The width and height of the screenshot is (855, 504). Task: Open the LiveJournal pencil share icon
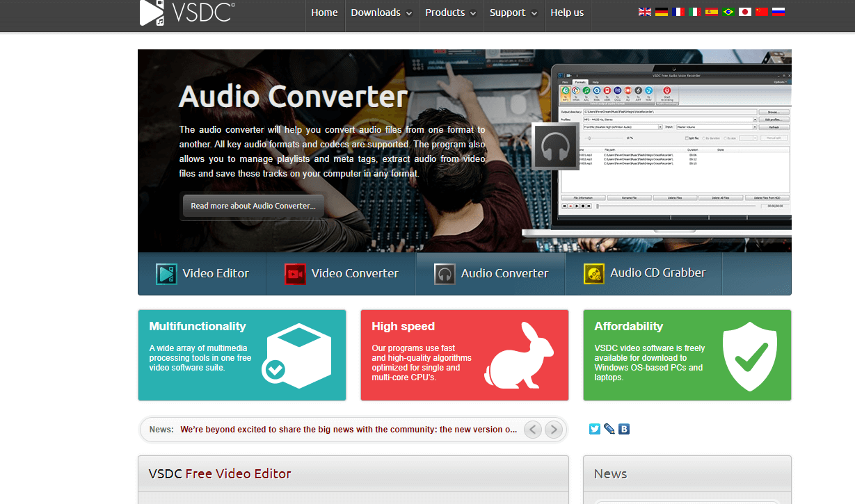609,429
